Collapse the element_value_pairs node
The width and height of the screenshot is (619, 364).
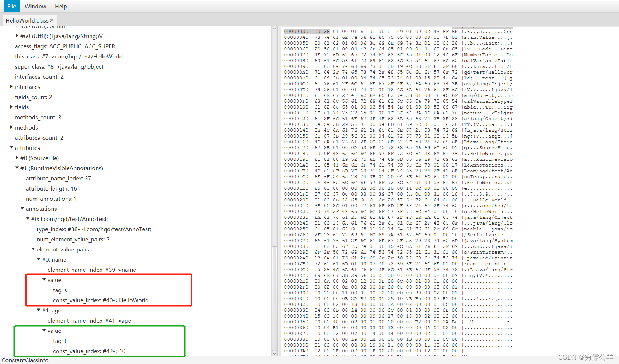[x=33, y=249]
